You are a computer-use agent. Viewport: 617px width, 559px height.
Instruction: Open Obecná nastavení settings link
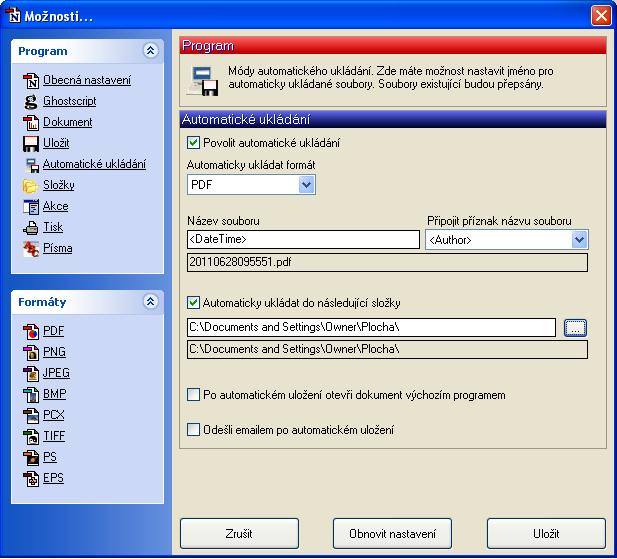pyautogui.click(x=87, y=80)
